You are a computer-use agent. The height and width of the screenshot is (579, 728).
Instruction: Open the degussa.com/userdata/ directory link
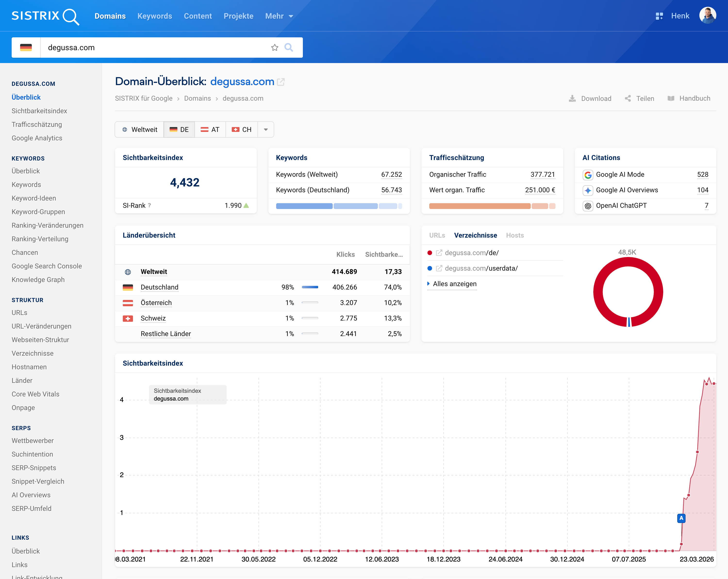coord(481,268)
